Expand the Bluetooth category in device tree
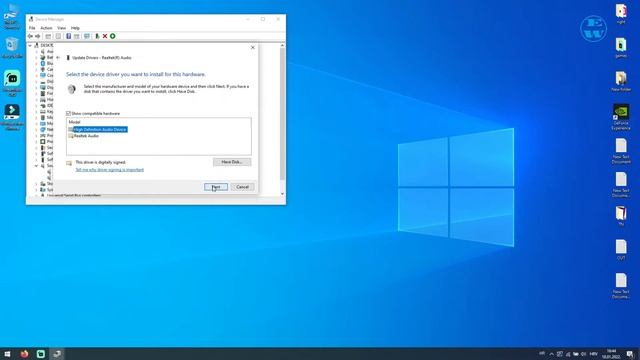The height and width of the screenshot is (360, 640). [x=36, y=64]
